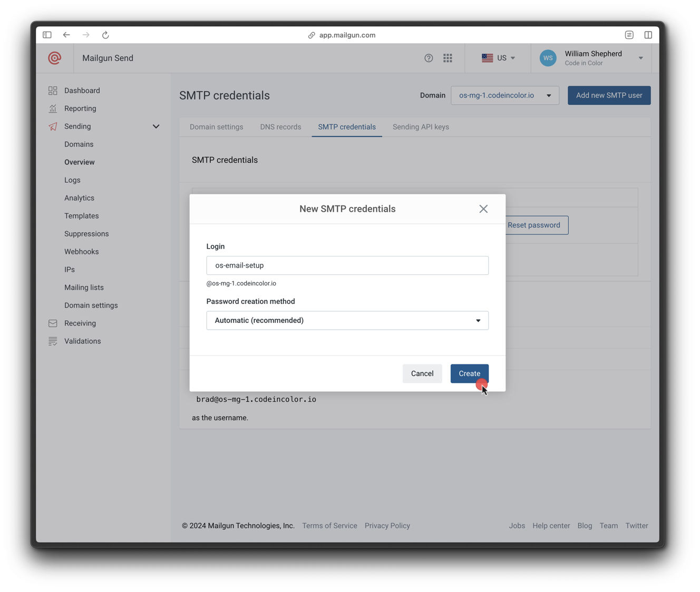Click the @os-mg-1.codeincolor.io domain suffix text
The width and height of the screenshot is (700, 592).
pos(241,283)
